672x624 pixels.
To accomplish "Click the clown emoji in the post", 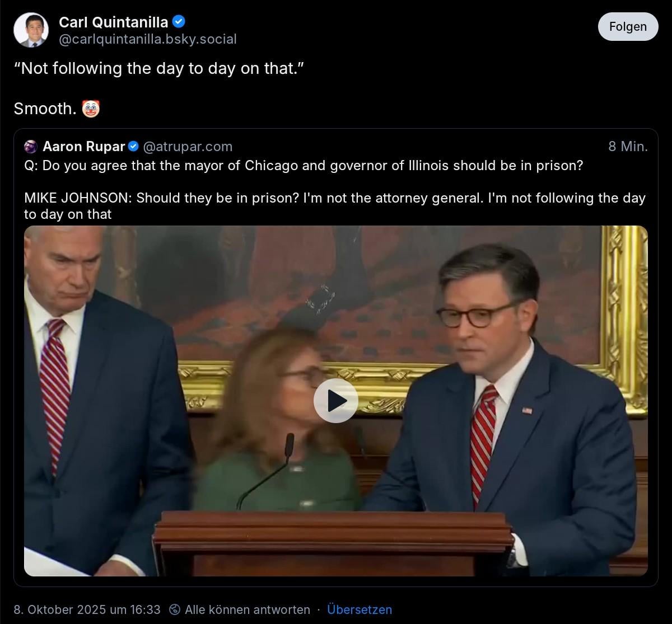I will point(91,109).
